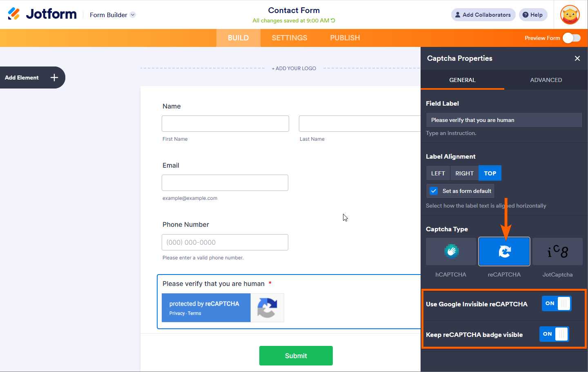Click the First Name input field
Viewport: 588px width, 372px height.
225,124
